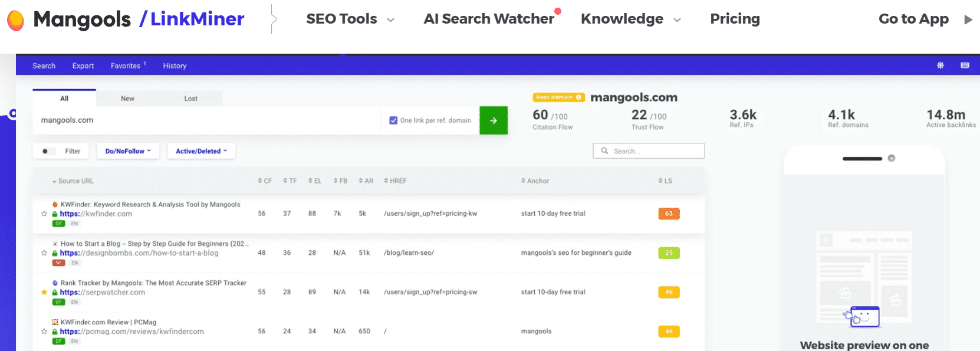980x351 pixels.
Task: Select the All backlinks tab
Action: click(x=64, y=99)
